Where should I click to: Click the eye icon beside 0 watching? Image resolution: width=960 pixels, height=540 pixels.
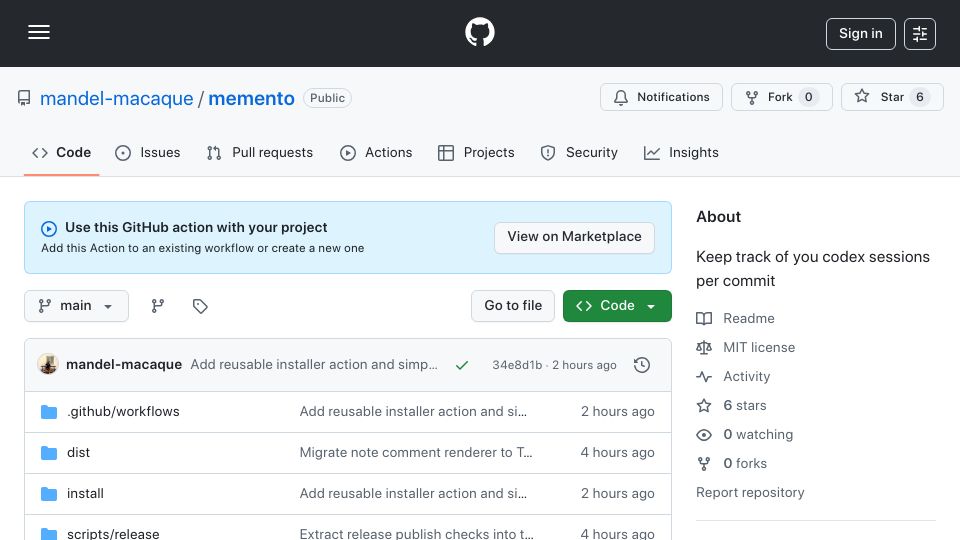pos(704,435)
